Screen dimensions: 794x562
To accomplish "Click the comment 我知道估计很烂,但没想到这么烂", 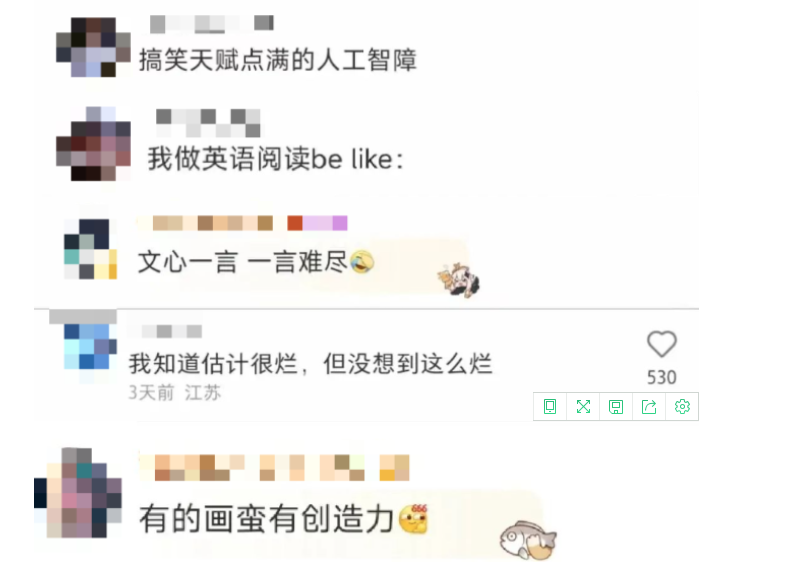I will coord(310,364).
